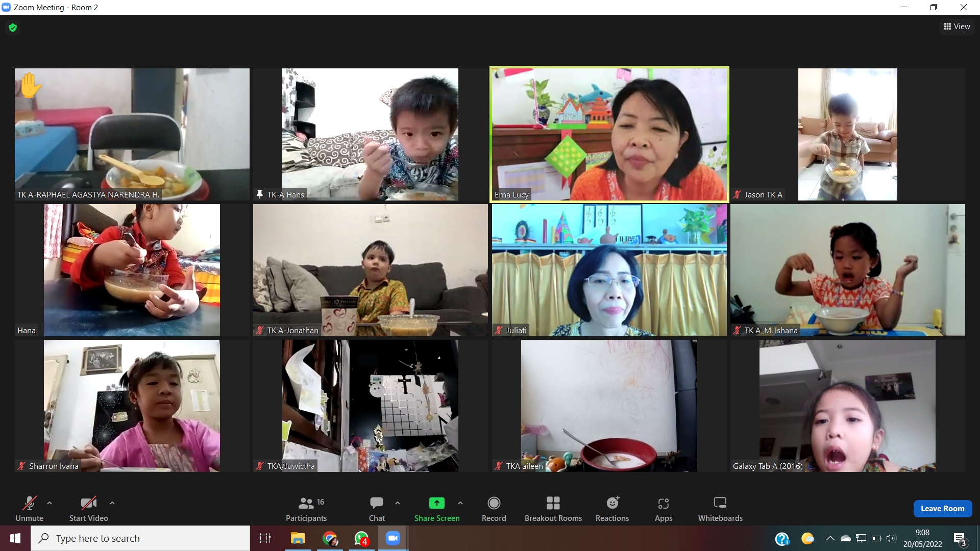Viewport: 980px width, 551px height.
Task: Open the Reactions menu
Action: pyautogui.click(x=612, y=509)
